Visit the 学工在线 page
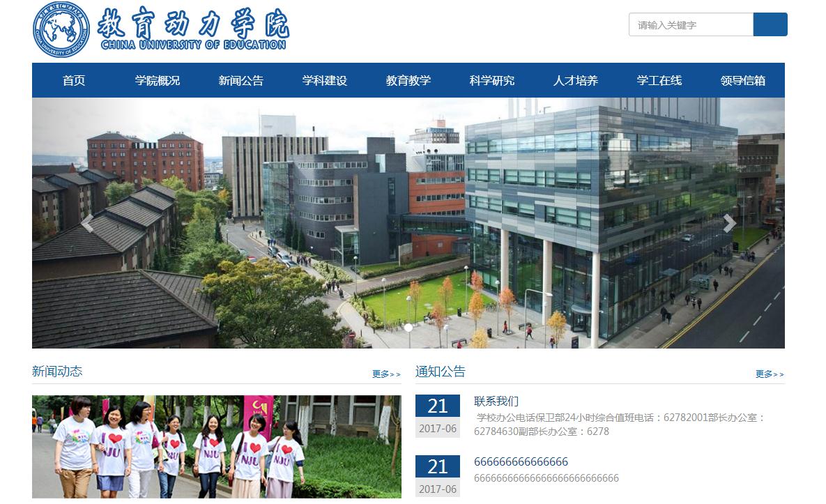This screenshot has height=504, width=826. (659, 80)
